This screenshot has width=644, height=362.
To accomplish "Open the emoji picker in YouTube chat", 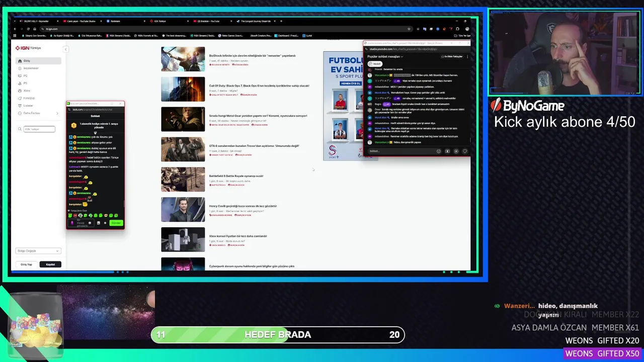I will [439, 151].
